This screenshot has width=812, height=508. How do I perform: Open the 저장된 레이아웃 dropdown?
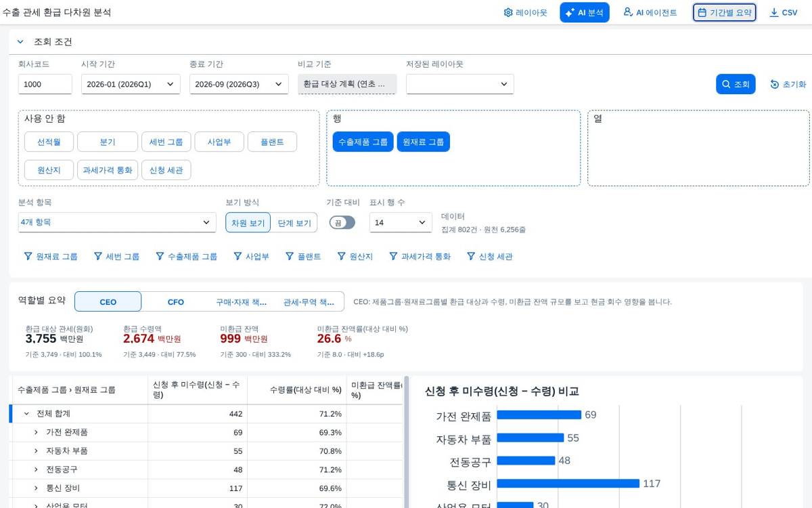coord(460,84)
